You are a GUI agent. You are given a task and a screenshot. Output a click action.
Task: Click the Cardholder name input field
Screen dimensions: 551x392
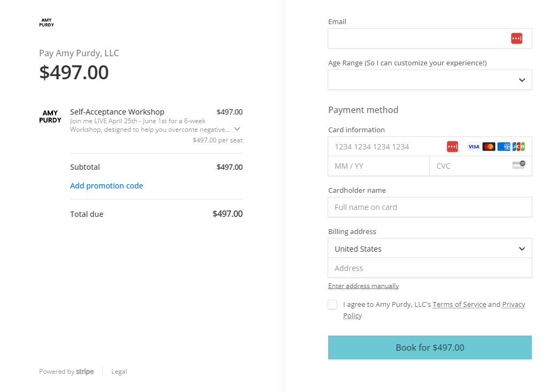point(429,207)
